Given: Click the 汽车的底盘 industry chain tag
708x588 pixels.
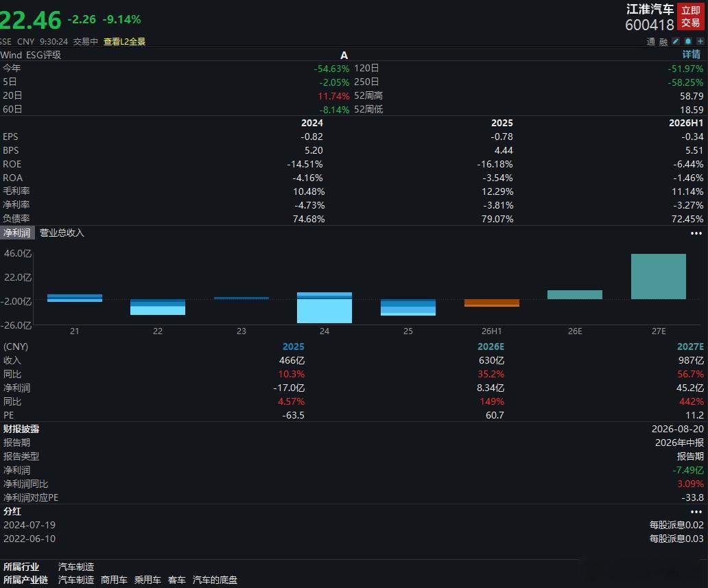Looking at the screenshot, I should pos(215,580).
